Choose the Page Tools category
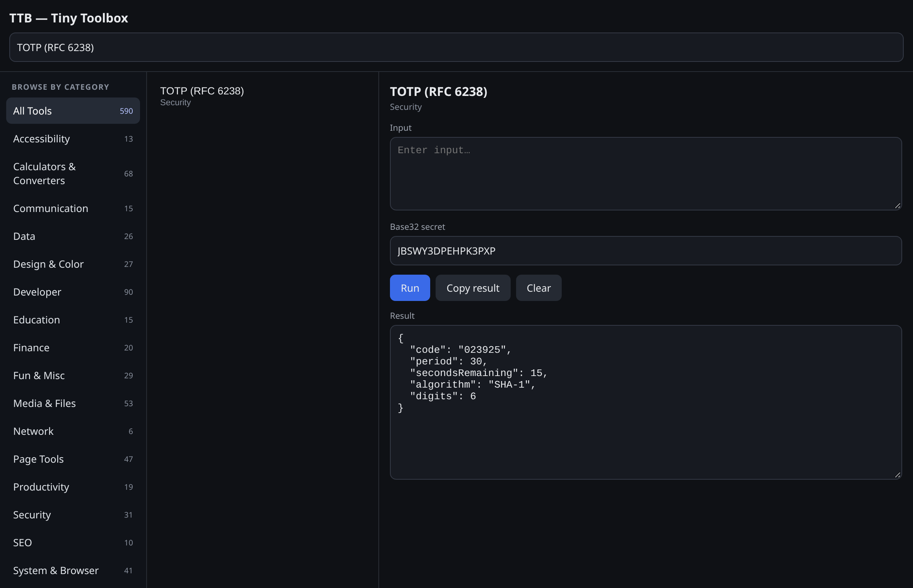The image size is (913, 588). pyautogui.click(x=73, y=459)
